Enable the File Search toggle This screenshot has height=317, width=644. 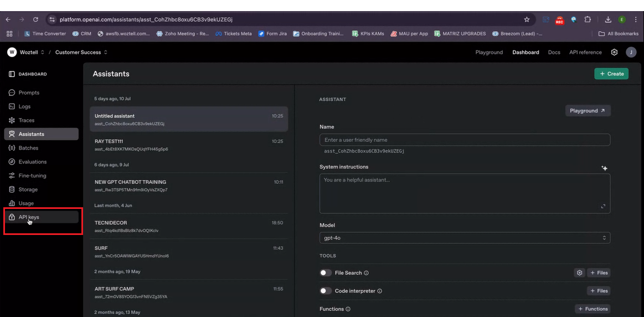pos(326,273)
